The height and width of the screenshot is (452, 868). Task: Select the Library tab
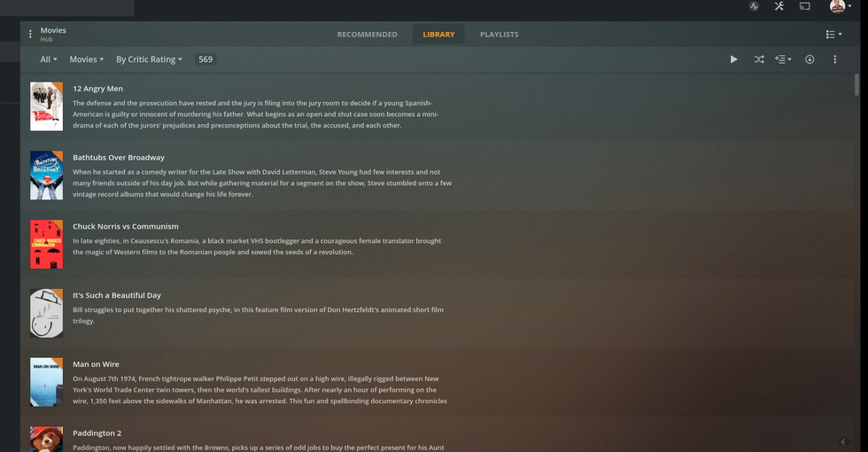438,35
